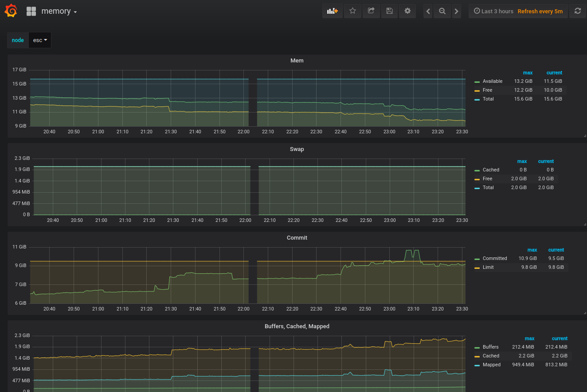Viewport: 587px width, 392px height.
Task: Click the Add panel icon
Action: pyautogui.click(x=332, y=11)
